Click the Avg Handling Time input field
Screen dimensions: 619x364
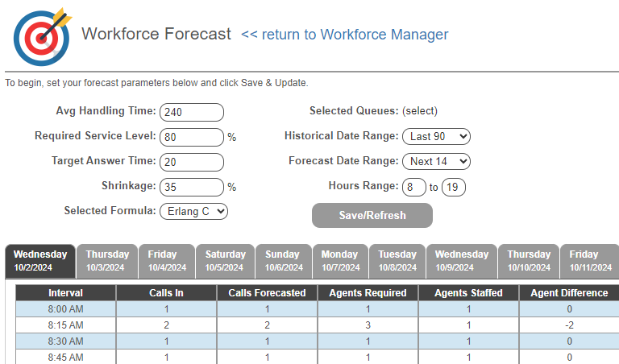tap(192, 112)
